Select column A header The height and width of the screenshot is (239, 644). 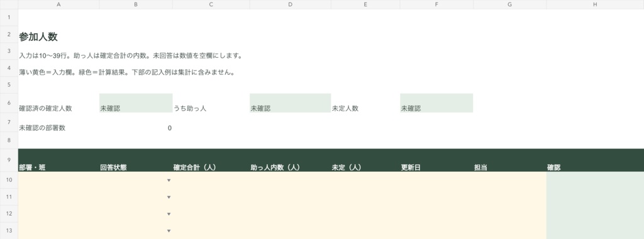[58, 4]
